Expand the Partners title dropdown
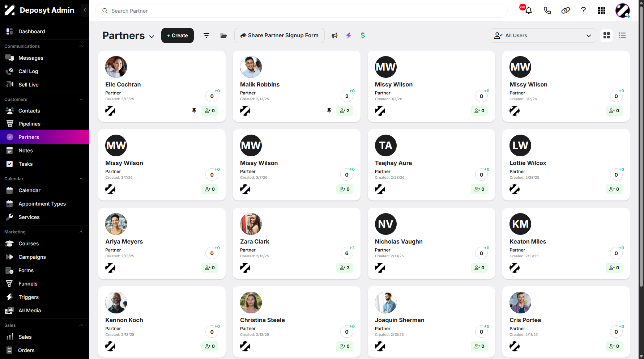 coord(152,37)
